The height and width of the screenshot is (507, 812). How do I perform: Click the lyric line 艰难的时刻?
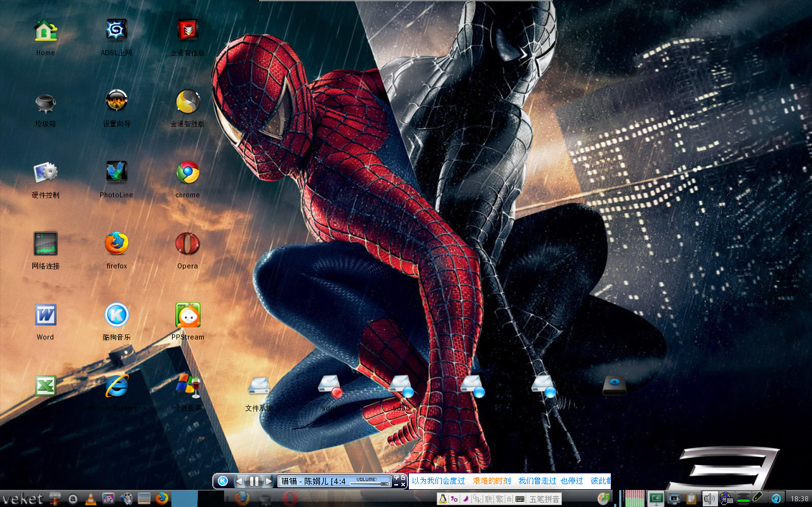coord(492,481)
